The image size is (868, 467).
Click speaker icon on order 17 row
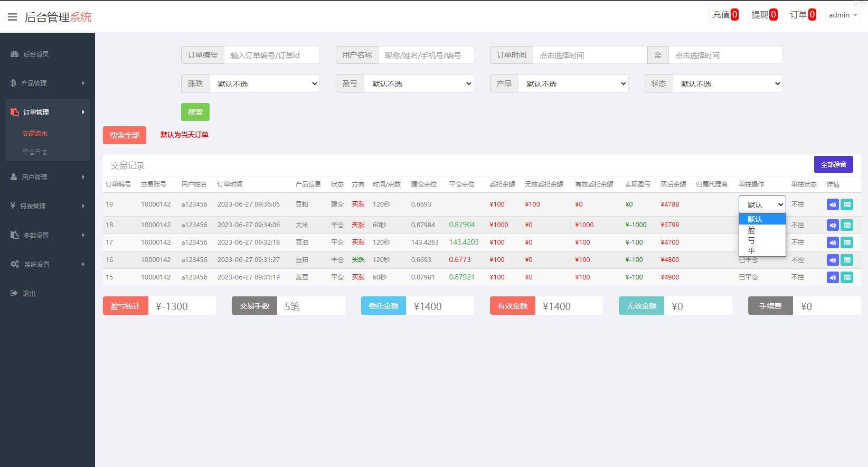[833, 242]
